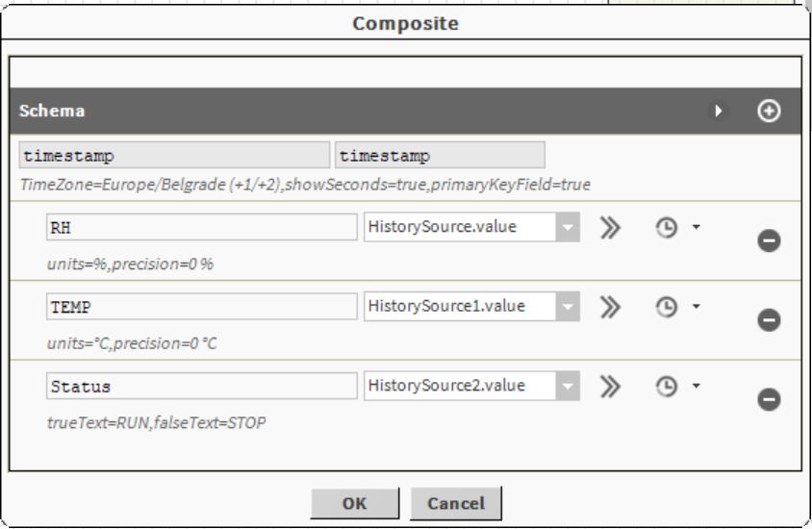Expand the HistorySource2.value dropdown
Viewport: 812px width, 529px height.
click(x=568, y=387)
